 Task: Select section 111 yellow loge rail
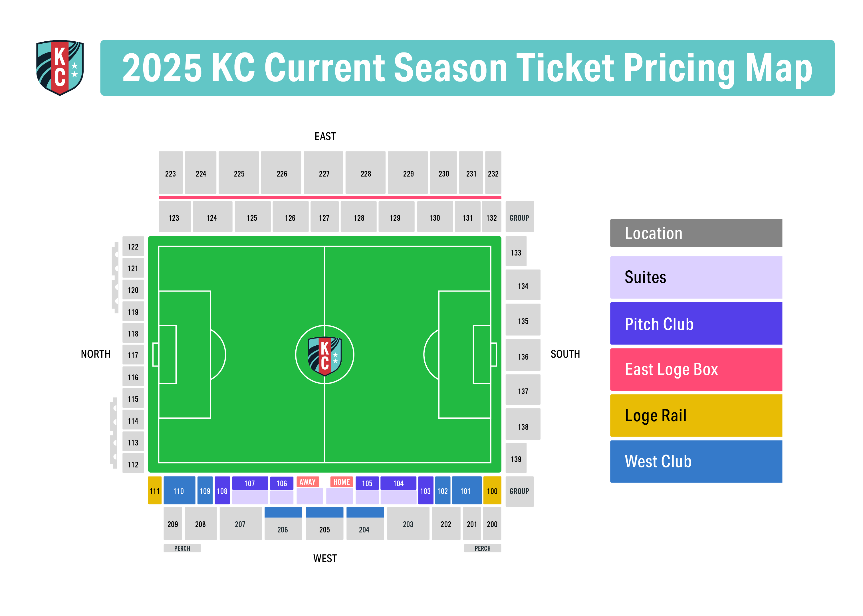point(154,491)
